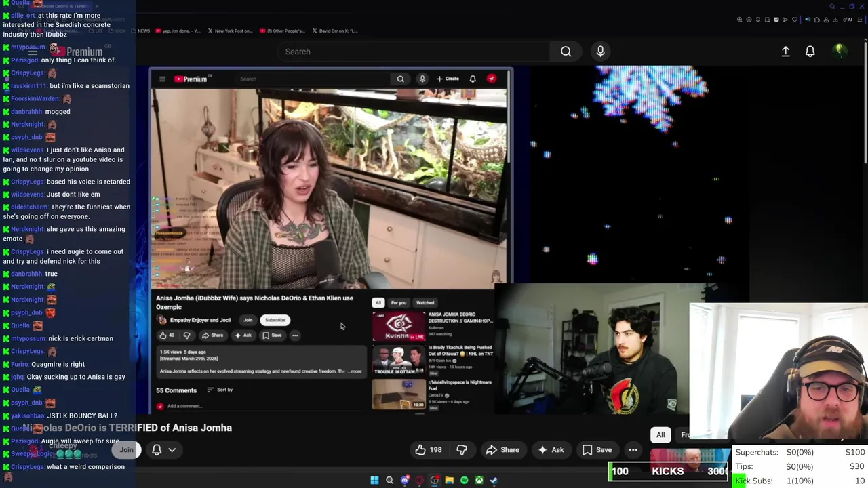The width and height of the screenshot is (868, 488).
Task: Click the search magnifier button in outer YouTube
Action: pos(566,52)
